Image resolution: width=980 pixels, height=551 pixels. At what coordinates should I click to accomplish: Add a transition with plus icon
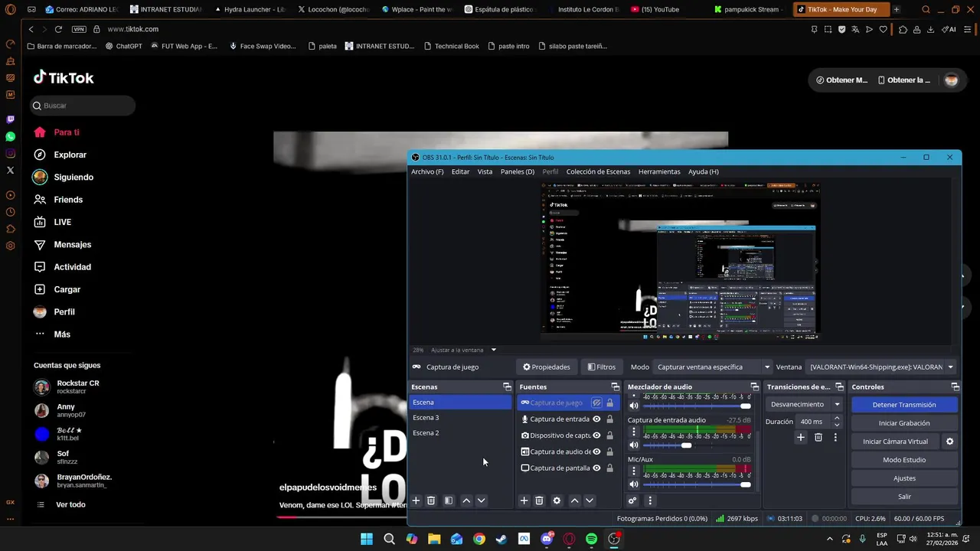coord(801,437)
